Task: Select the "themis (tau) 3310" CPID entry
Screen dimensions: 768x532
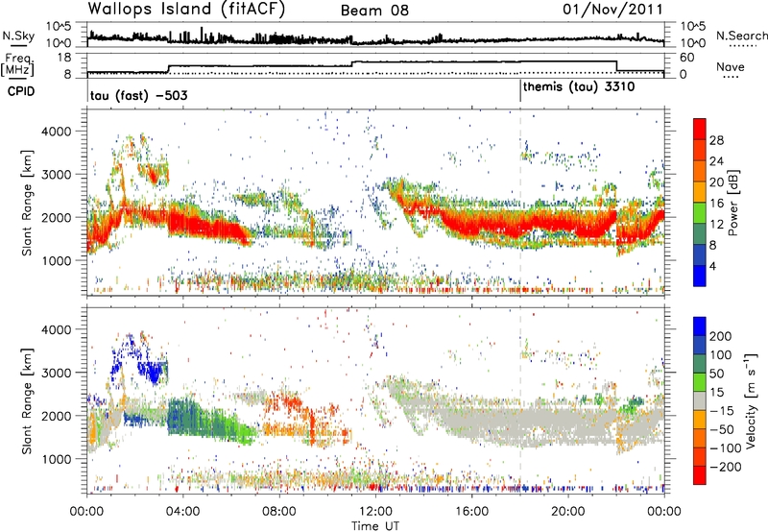Action: click(x=579, y=87)
